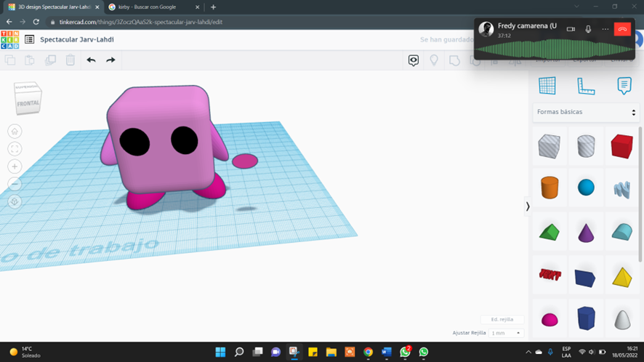Zoom in with the plus button
Screen dimensions: 644x362
[15, 166]
